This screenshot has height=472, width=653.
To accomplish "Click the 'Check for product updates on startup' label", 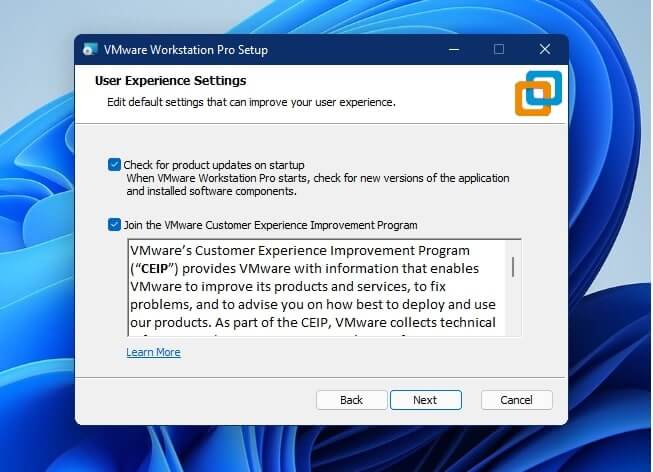I will tap(214, 165).
